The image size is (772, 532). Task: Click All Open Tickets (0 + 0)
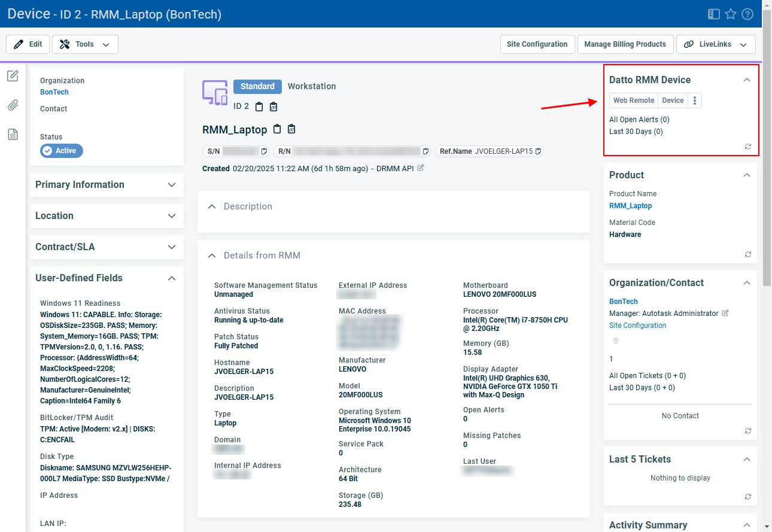coord(648,376)
